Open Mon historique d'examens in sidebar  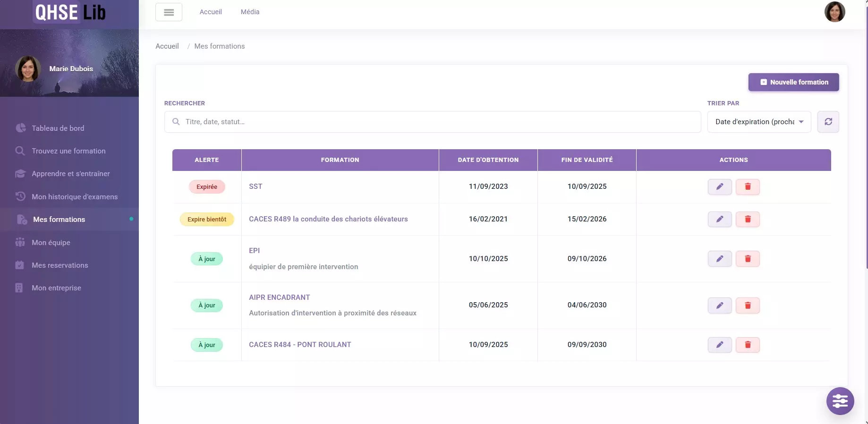pos(75,197)
